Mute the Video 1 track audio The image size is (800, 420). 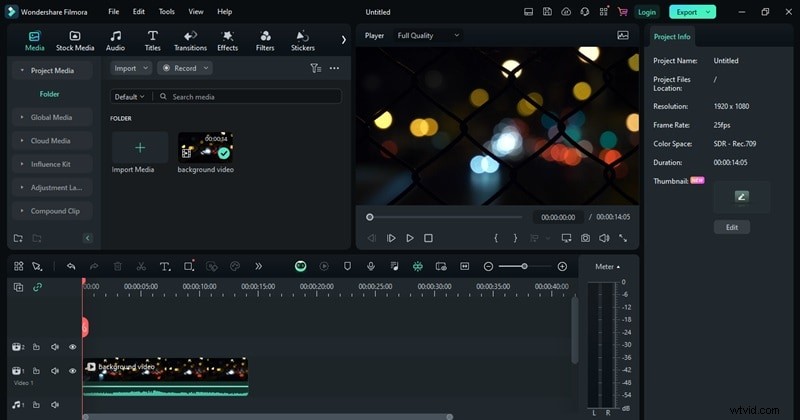[x=54, y=371]
